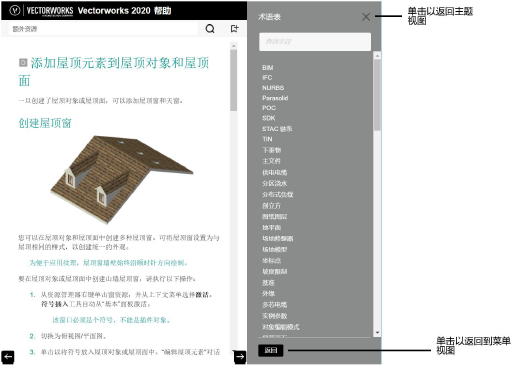Click the glossary scrollbar up arrow
Viewport: 516px width, 366px height.
(377, 56)
